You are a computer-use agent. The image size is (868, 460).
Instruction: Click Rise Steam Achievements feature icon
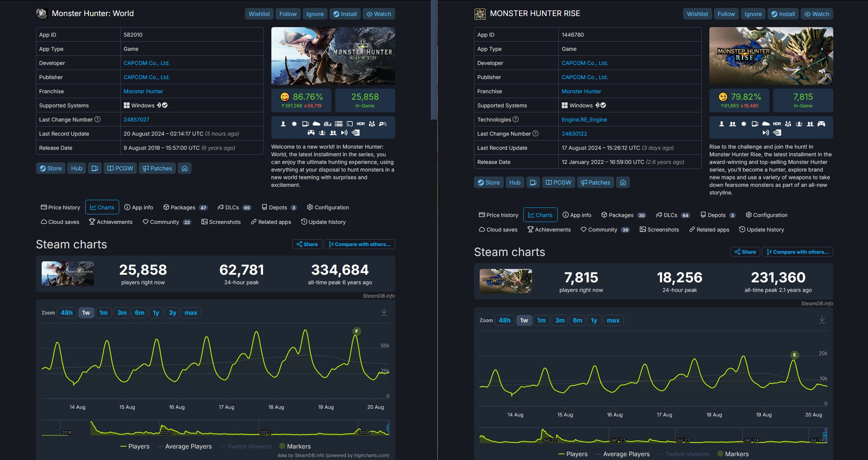pos(744,124)
